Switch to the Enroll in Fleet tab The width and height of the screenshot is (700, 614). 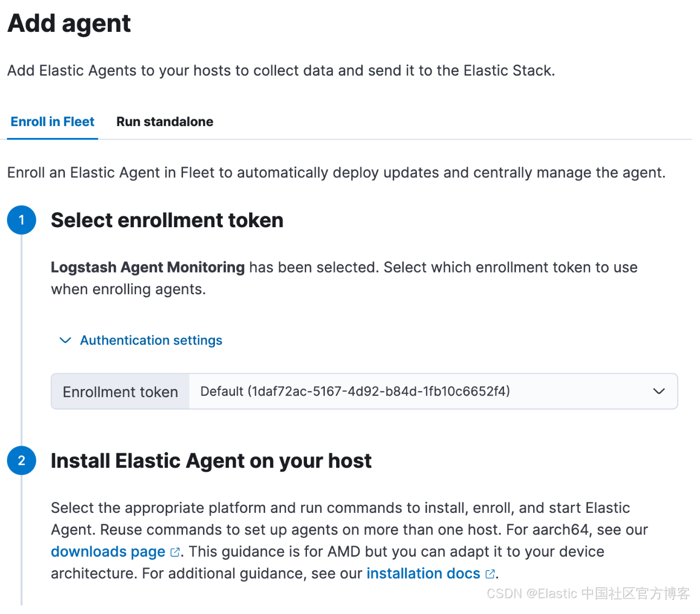click(53, 122)
